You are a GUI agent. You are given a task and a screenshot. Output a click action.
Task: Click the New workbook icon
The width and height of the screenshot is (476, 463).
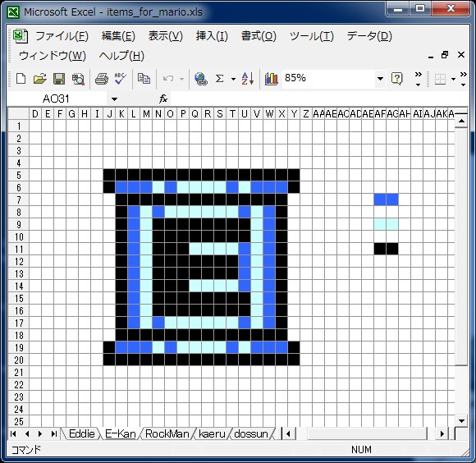(21, 79)
